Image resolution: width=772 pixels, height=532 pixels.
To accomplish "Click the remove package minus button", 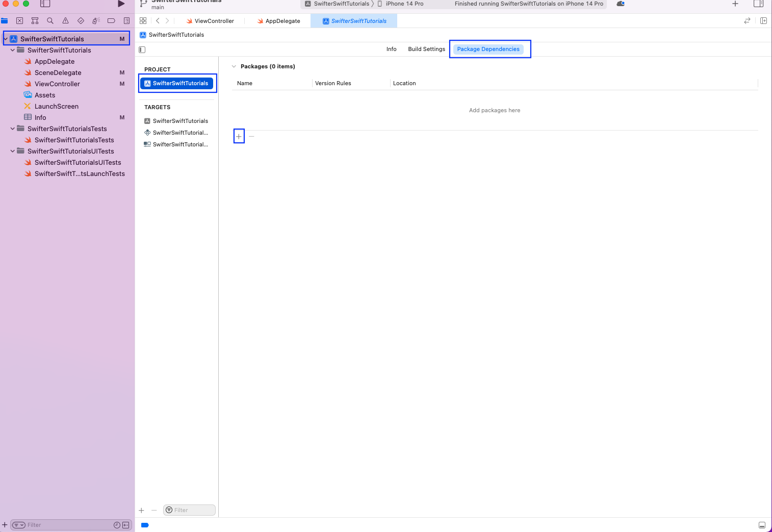I will click(251, 136).
